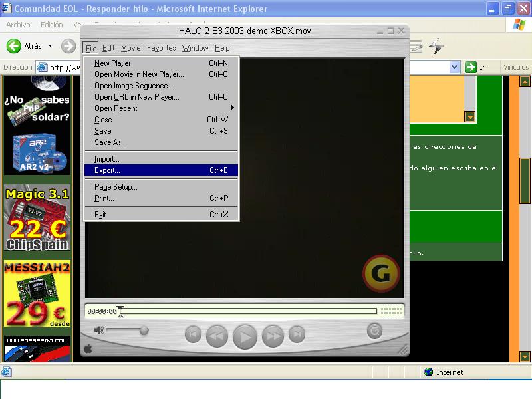Open Archivo menu in Internet Explorer
This screenshot has height=399, width=532.
[x=18, y=25]
